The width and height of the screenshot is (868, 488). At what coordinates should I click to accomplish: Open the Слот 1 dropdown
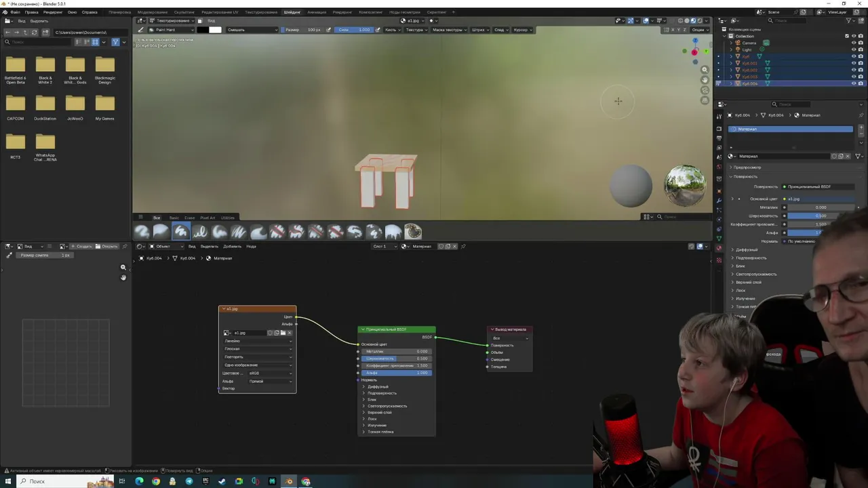pyautogui.click(x=384, y=246)
